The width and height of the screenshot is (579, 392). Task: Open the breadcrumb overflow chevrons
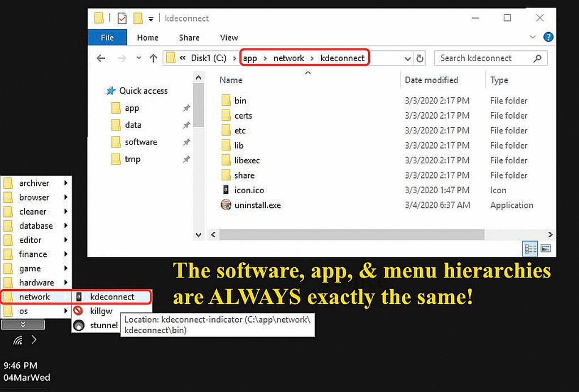coord(183,58)
